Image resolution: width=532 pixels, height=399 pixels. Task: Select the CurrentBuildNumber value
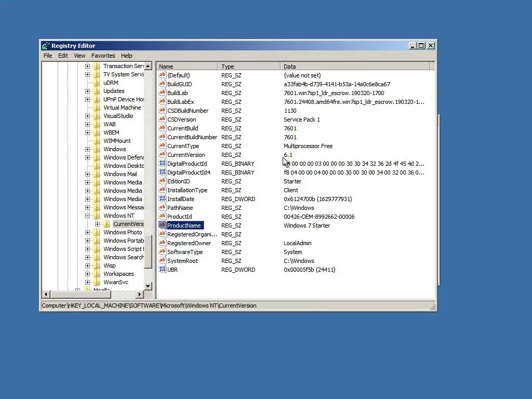pyautogui.click(x=192, y=137)
